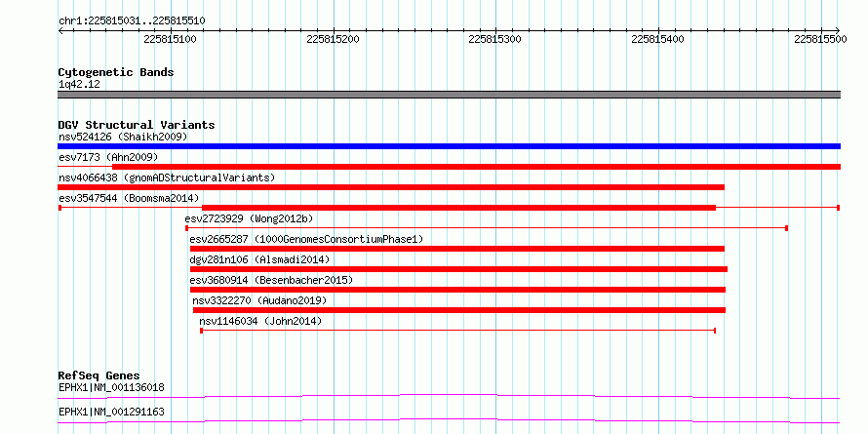868x434 pixels.
Task: Click the magenta EPHX1 NM_001291163 intron line
Action: point(449,420)
